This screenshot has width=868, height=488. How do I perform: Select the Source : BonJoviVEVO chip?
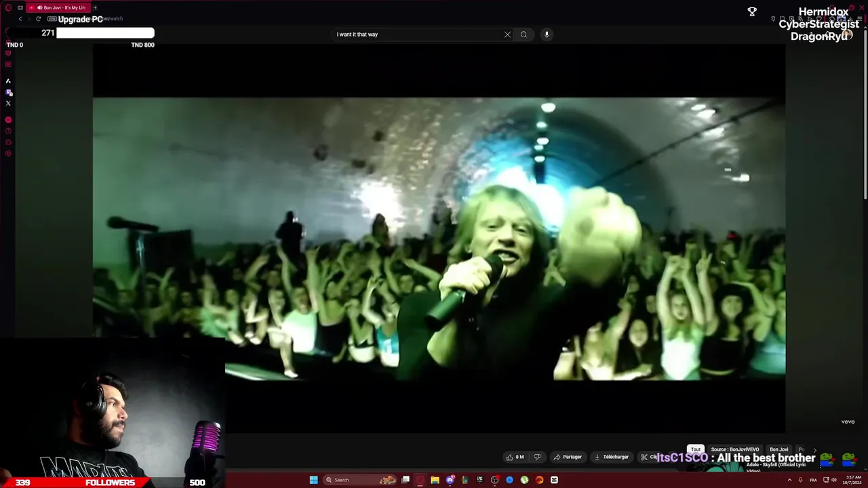[x=734, y=449]
